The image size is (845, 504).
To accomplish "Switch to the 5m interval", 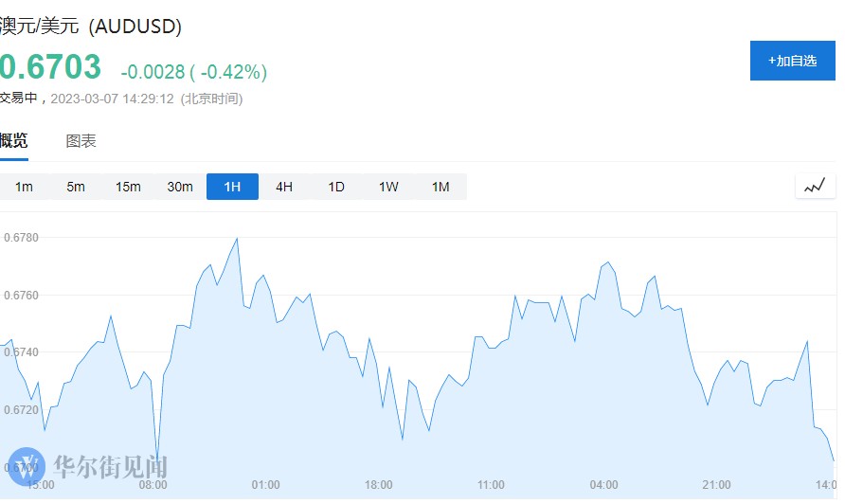I will click(x=76, y=187).
